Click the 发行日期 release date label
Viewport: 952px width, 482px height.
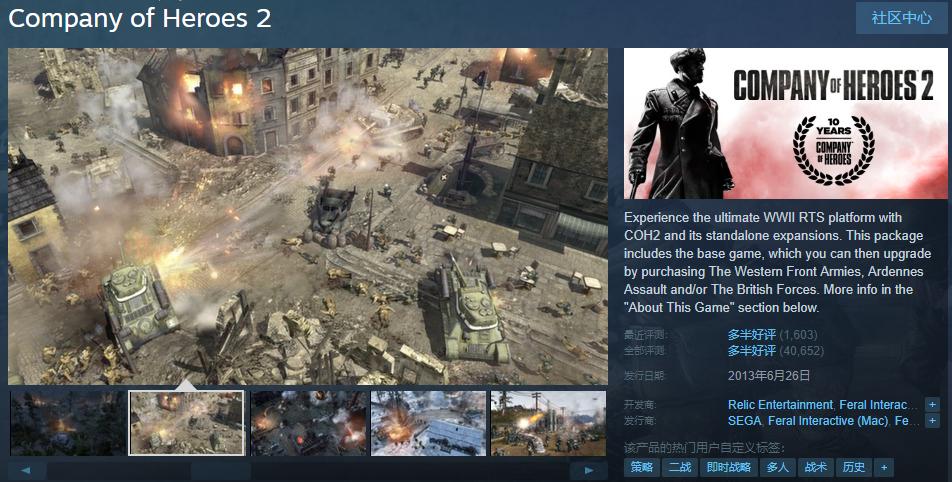[645, 376]
